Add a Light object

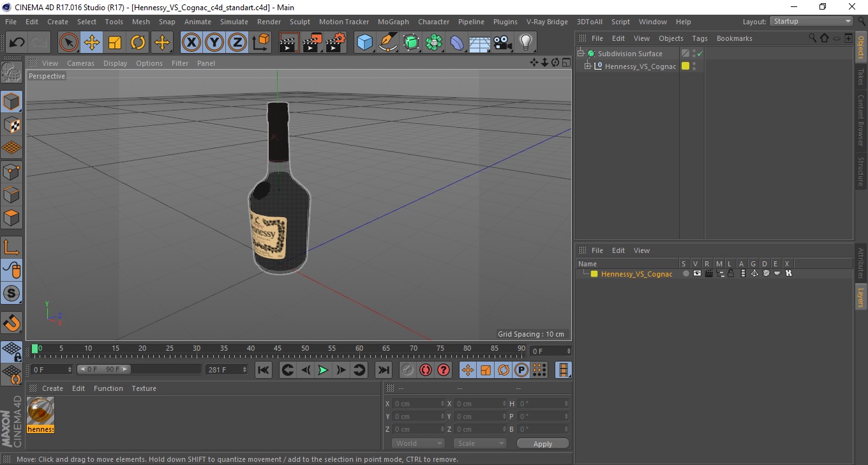tap(526, 43)
